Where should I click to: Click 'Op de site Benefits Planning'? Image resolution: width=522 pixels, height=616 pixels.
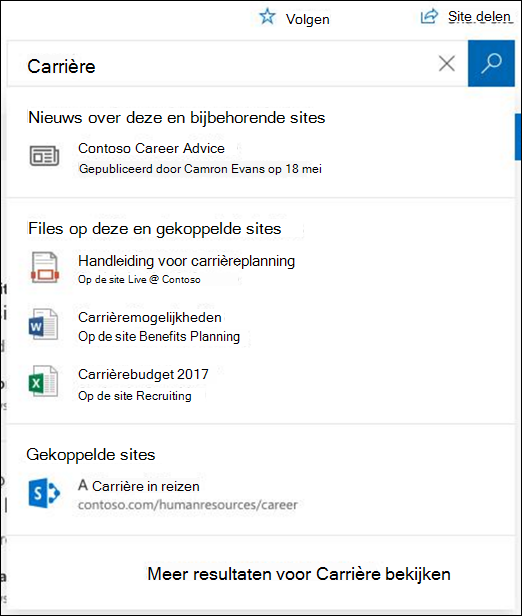159,337
